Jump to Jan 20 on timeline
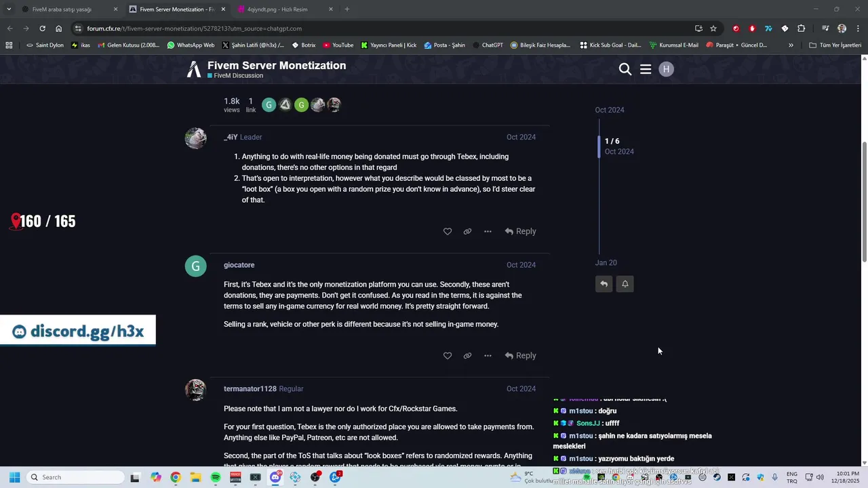Image resolution: width=868 pixels, height=488 pixels. click(x=606, y=263)
